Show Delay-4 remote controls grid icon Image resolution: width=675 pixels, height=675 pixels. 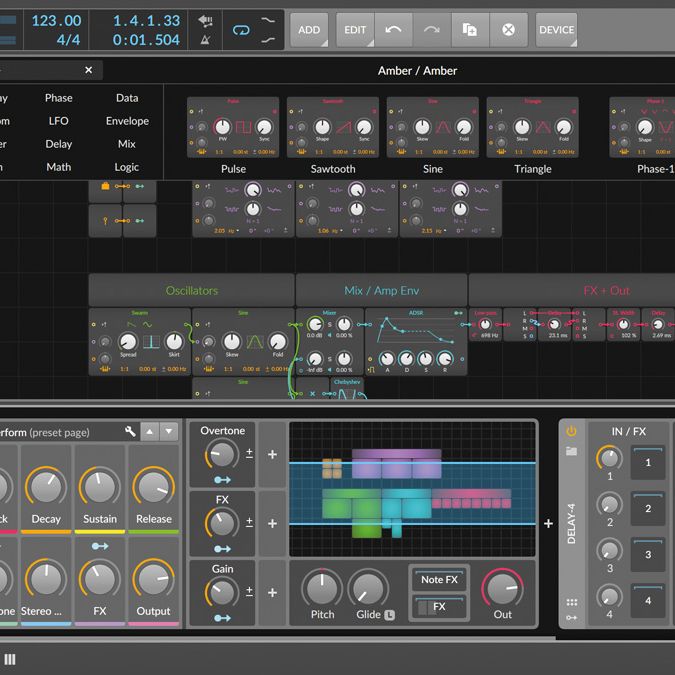point(571,602)
